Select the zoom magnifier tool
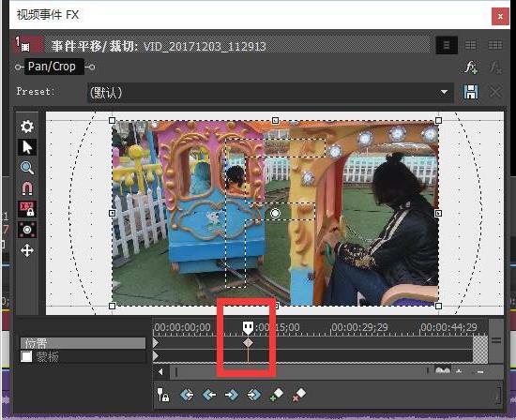This screenshot has width=516, height=420. [27, 168]
